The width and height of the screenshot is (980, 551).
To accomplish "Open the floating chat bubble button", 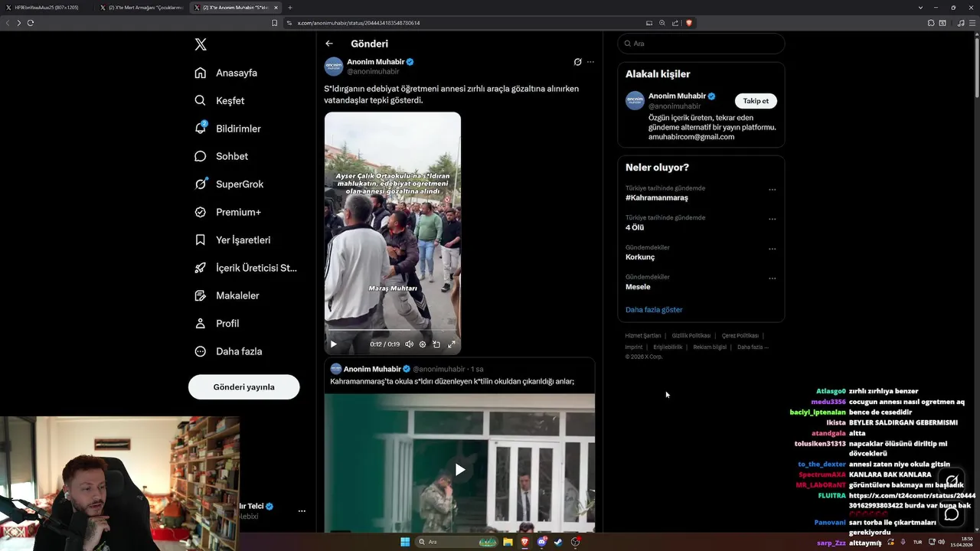I will pos(952,514).
